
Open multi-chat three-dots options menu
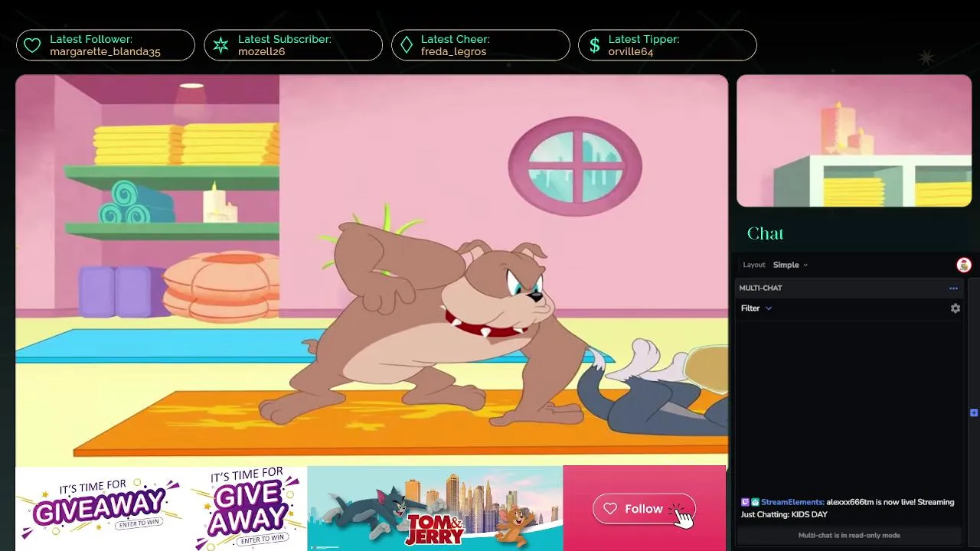953,288
